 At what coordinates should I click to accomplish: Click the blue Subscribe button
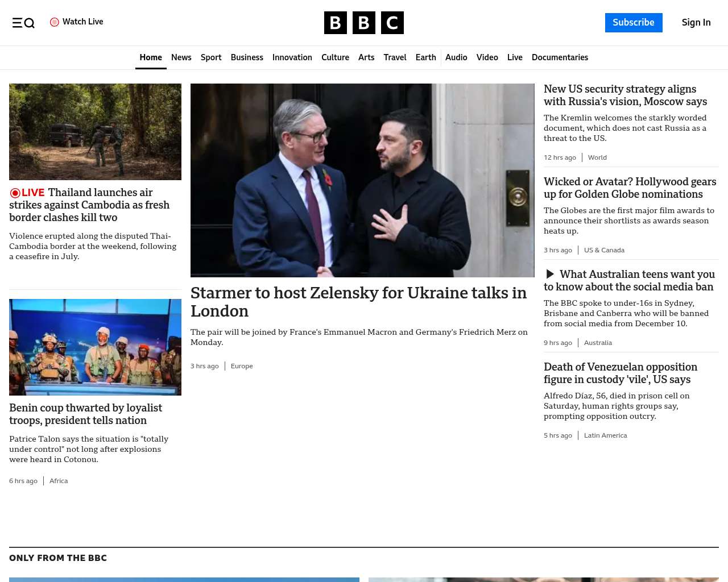pos(634,23)
